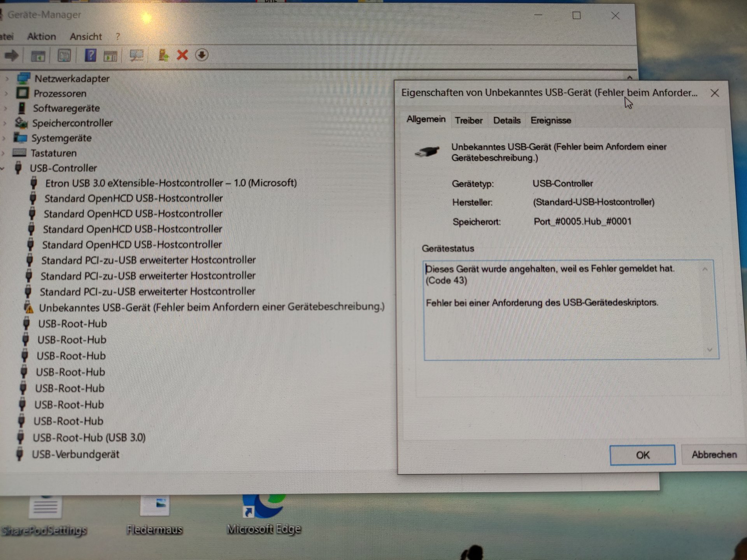Collapse the USB-Controller tree node
747x560 pixels.
click(x=2, y=168)
